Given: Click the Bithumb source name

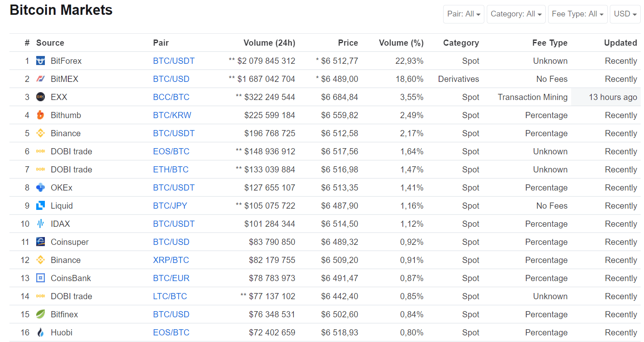Looking at the screenshot, I should coord(66,115).
